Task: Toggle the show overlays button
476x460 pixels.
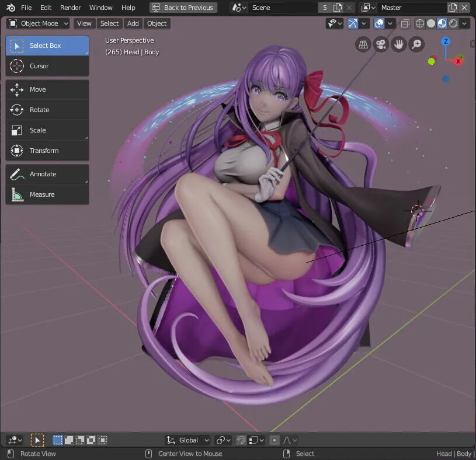Action: [379, 23]
